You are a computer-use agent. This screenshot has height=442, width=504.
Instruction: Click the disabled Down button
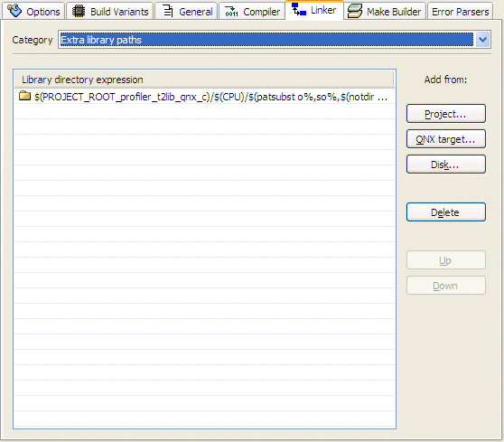point(446,286)
